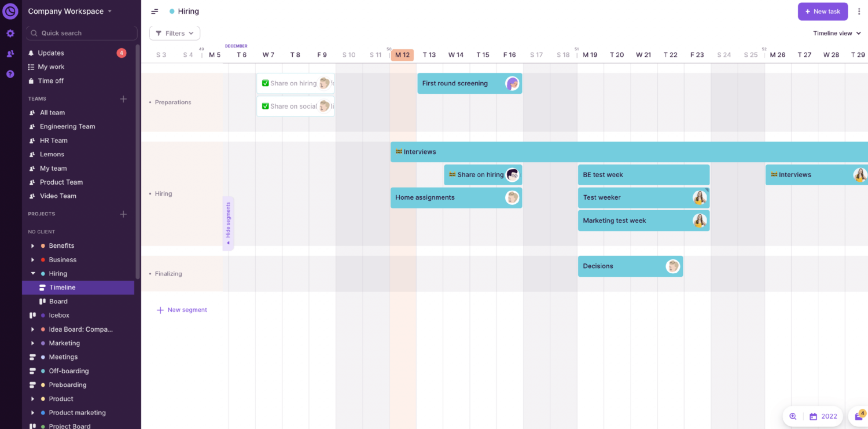Open the settings gear icon
868x429 pixels.
coord(9,33)
